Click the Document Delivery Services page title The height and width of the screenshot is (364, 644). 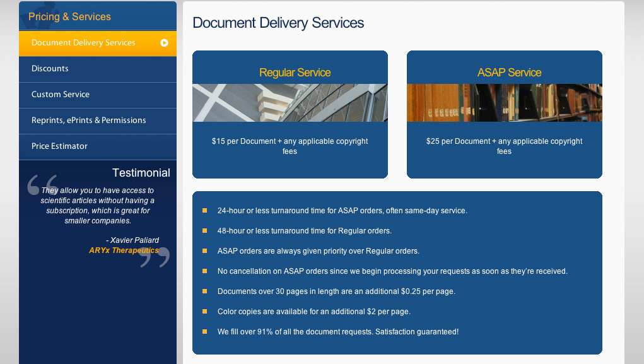point(278,23)
